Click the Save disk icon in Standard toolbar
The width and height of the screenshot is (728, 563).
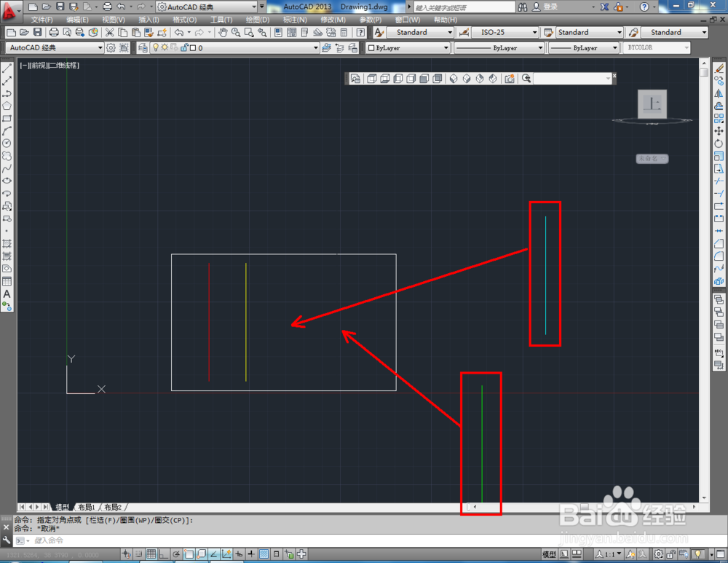pos(38,32)
